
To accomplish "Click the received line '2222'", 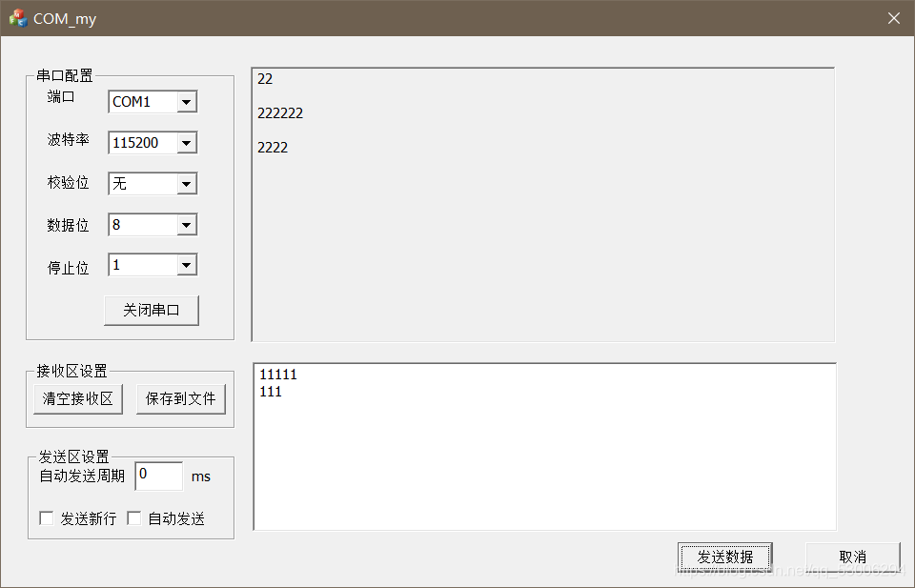I will pyautogui.click(x=273, y=148).
